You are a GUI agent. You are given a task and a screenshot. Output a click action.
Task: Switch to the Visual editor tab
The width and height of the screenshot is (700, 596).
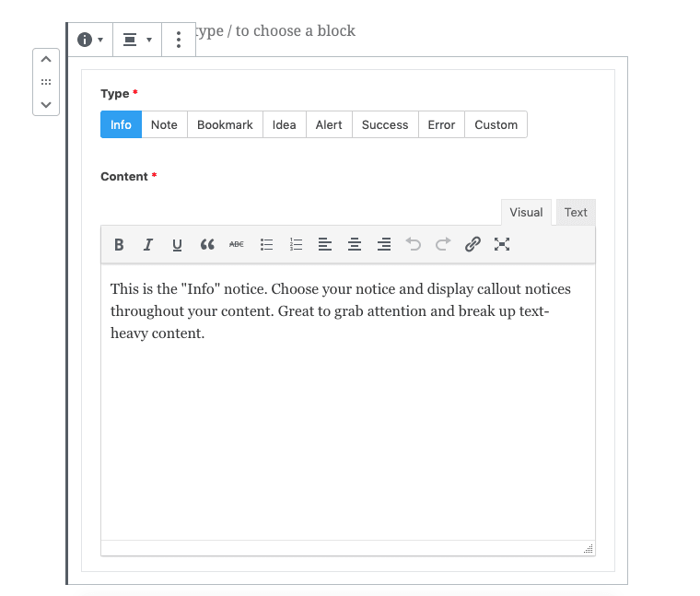pyautogui.click(x=526, y=213)
